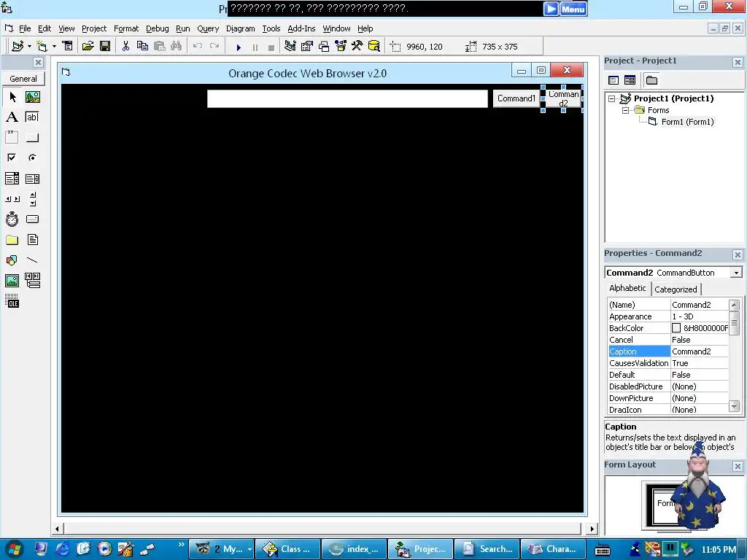
Task: Click View Object in Project panel
Action: 630,80
